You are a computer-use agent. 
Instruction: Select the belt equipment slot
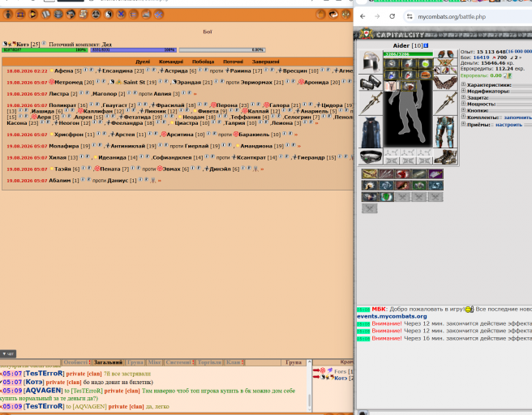click(371, 156)
